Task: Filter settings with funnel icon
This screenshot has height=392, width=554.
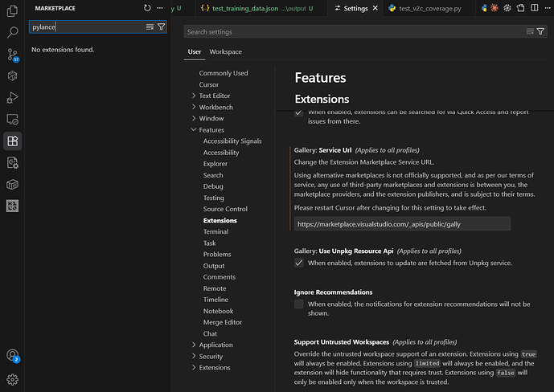Action: click(540, 31)
